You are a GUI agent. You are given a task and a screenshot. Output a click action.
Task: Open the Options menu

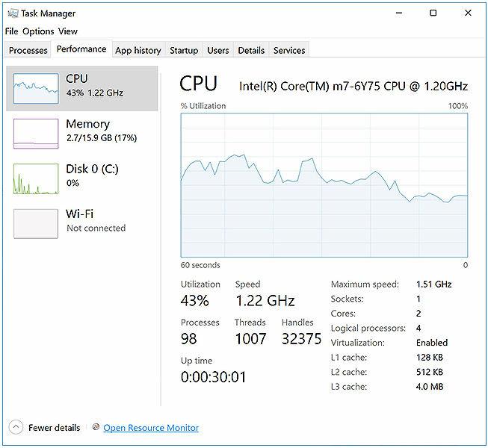[38, 31]
